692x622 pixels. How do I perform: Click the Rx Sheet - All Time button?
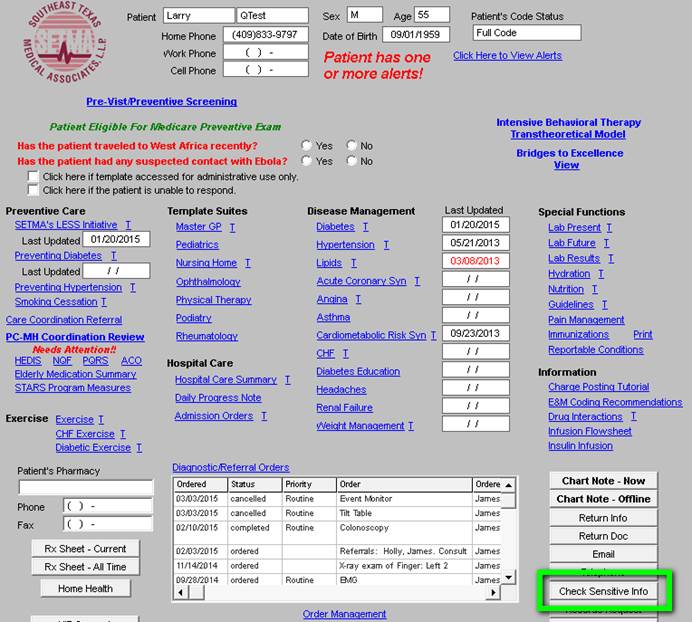85,567
